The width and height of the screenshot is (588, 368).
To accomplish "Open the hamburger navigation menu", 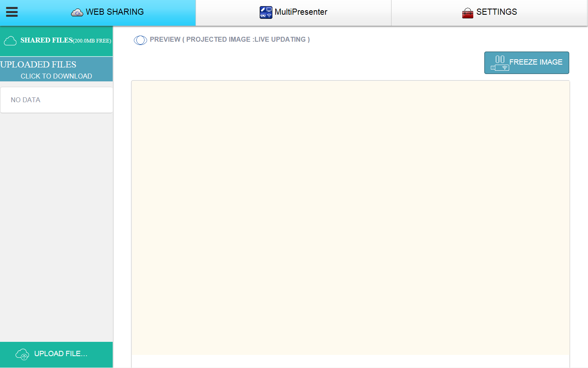I will point(12,12).
